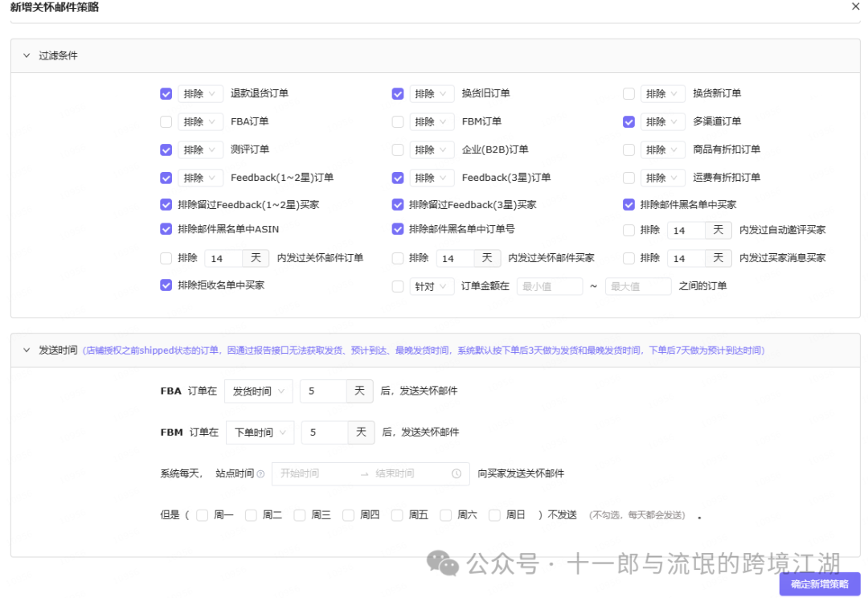
Task: Close the 新增关怀邮件策略 dialog
Action: (x=855, y=6)
